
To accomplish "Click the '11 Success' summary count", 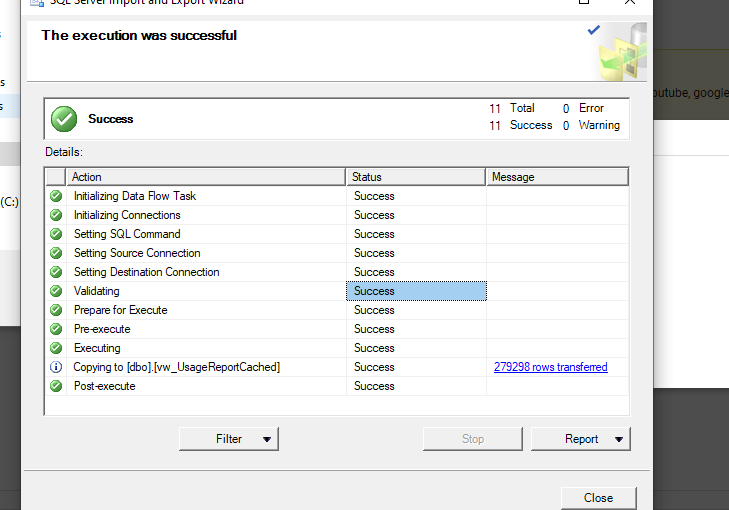I will (x=520, y=126).
